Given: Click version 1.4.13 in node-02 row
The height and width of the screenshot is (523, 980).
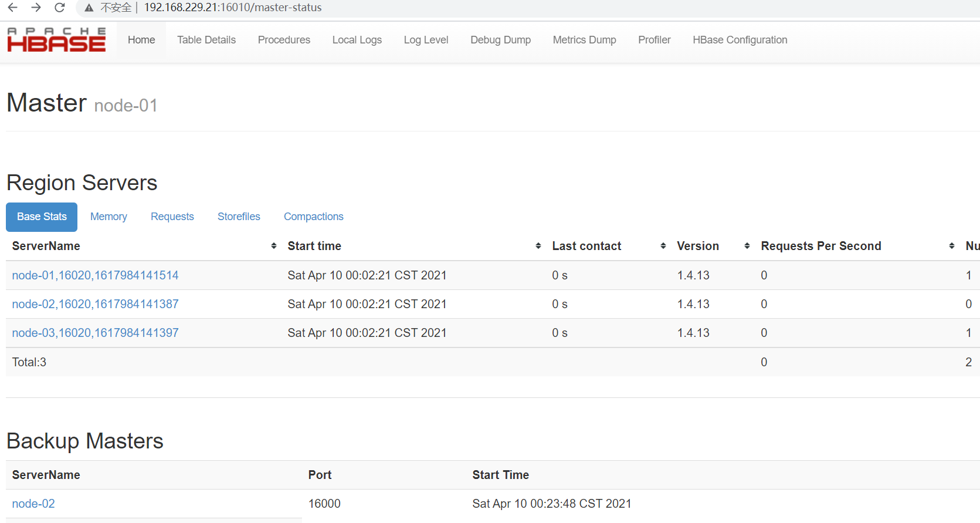Looking at the screenshot, I should (693, 304).
